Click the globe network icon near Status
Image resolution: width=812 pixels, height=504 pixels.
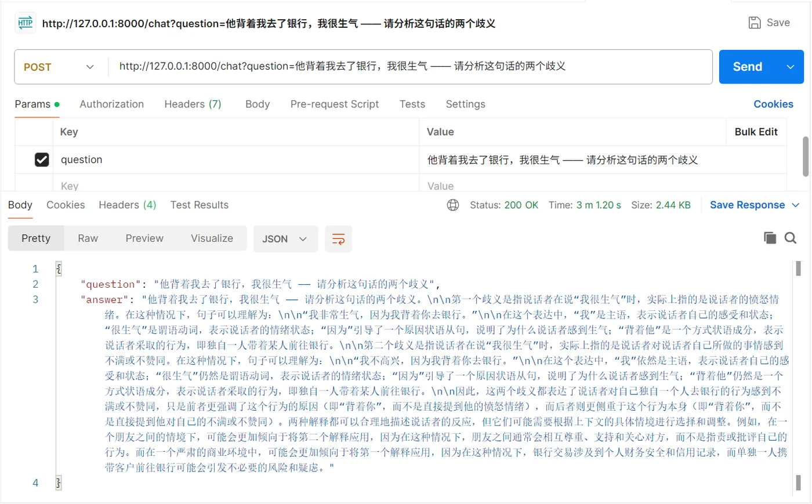click(x=453, y=205)
